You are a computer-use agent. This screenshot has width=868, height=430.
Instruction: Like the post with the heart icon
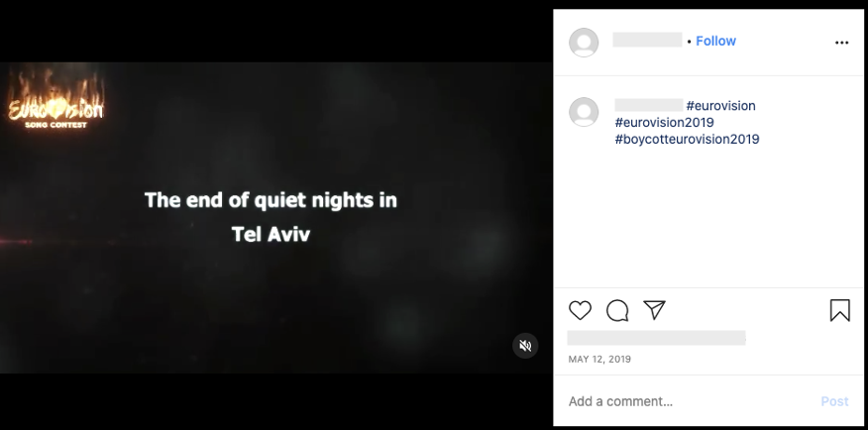click(x=580, y=310)
